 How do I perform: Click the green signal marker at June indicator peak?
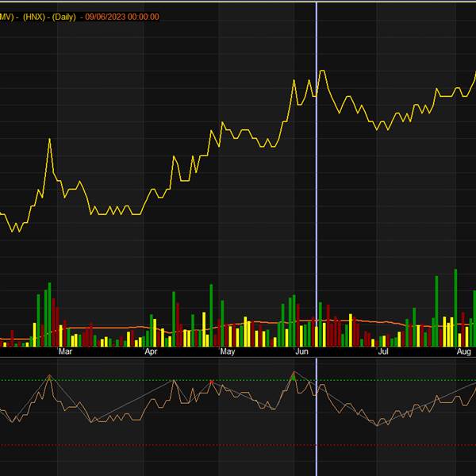tap(294, 377)
